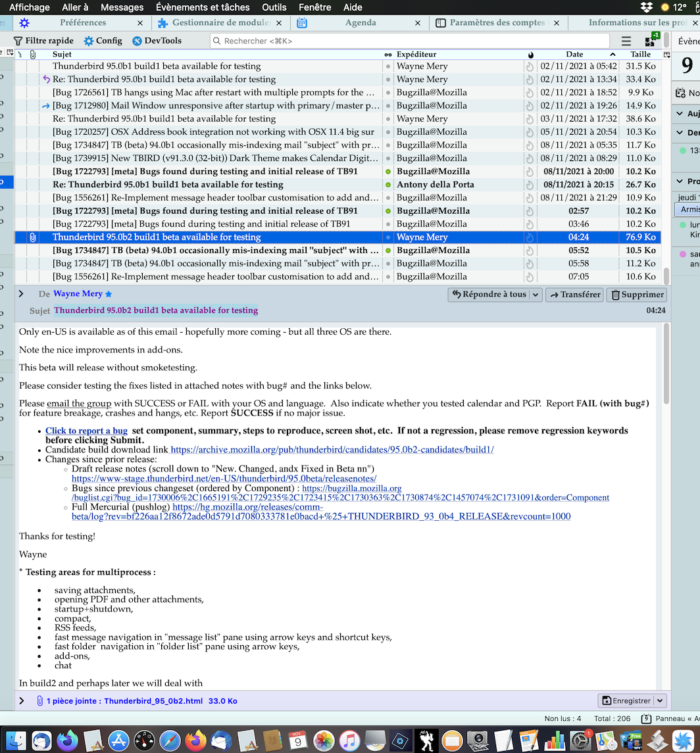Open the hamburger application menu

[626, 41]
